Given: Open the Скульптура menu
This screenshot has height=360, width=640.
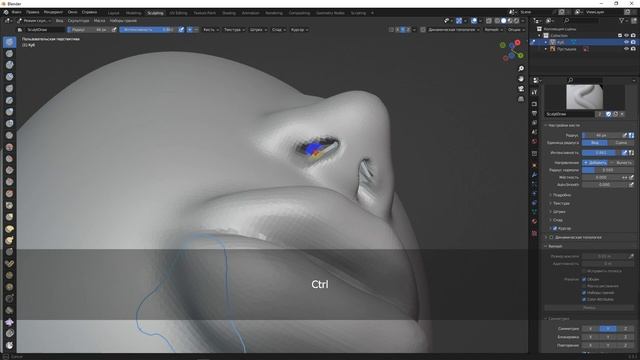Looking at the screenshot, I should [x=78, y=20].
